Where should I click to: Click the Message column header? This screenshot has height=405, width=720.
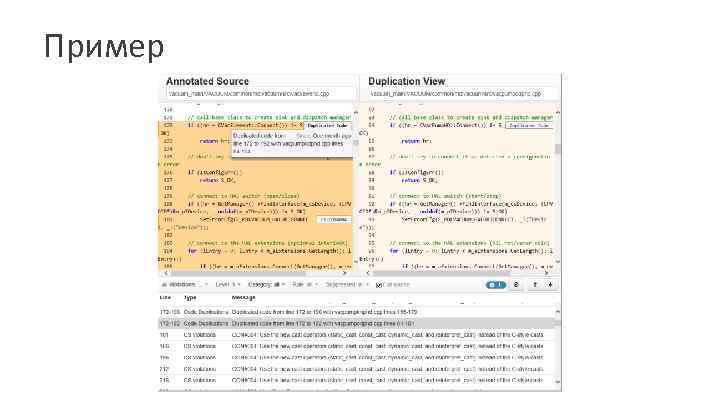243,298
